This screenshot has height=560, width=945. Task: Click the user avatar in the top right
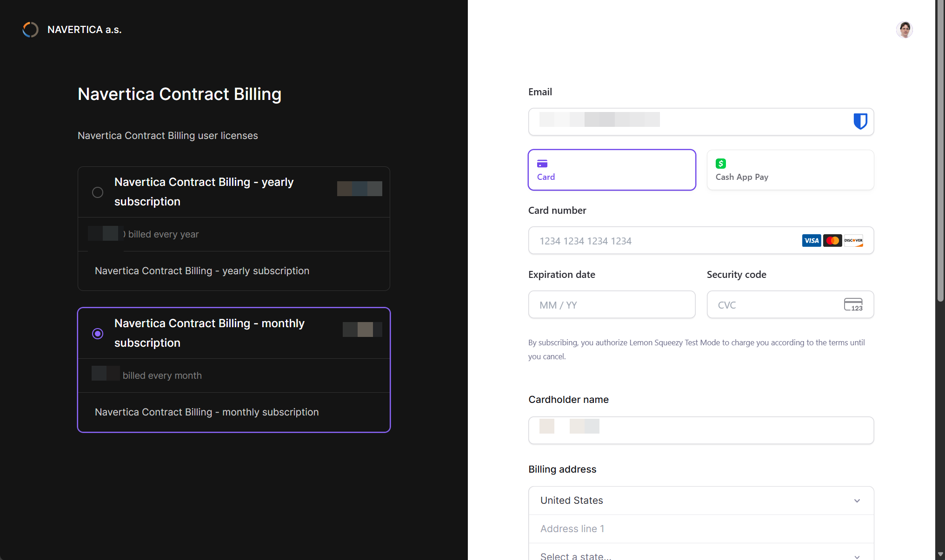(904, 29)
